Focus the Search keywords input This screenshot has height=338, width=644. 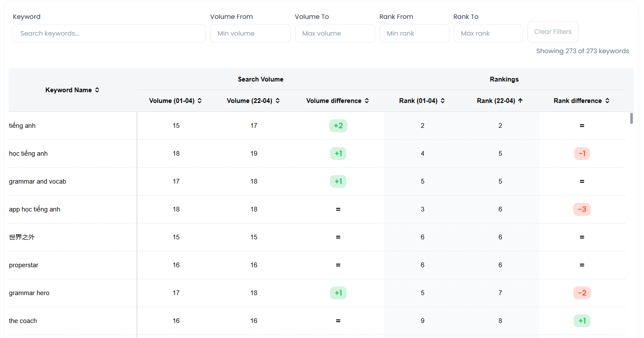pos(109,33)
